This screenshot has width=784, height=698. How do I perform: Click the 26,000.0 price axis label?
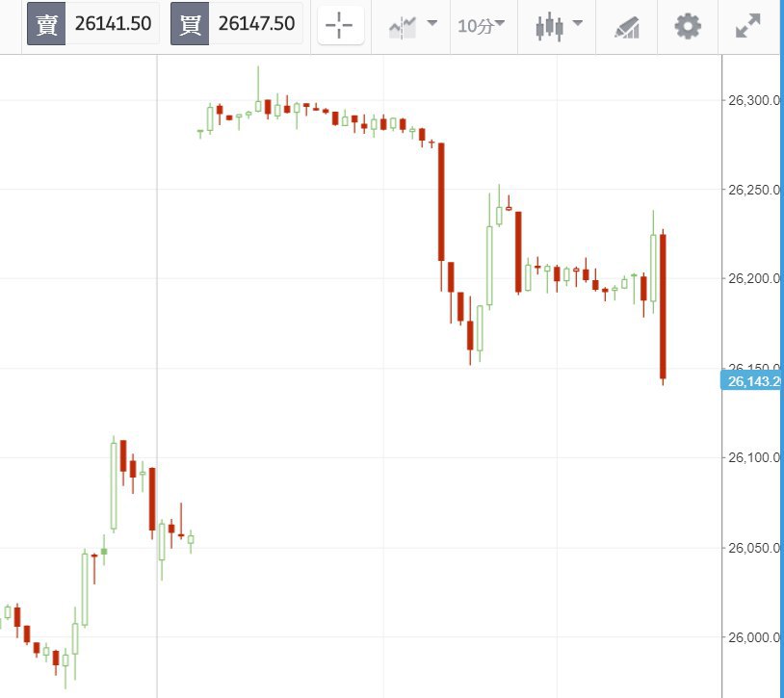coord(752,636)
